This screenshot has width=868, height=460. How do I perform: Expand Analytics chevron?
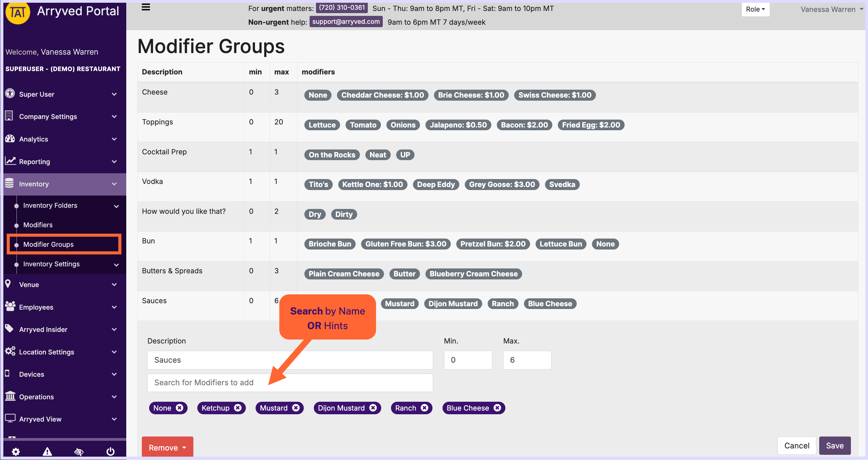(114, 139)
